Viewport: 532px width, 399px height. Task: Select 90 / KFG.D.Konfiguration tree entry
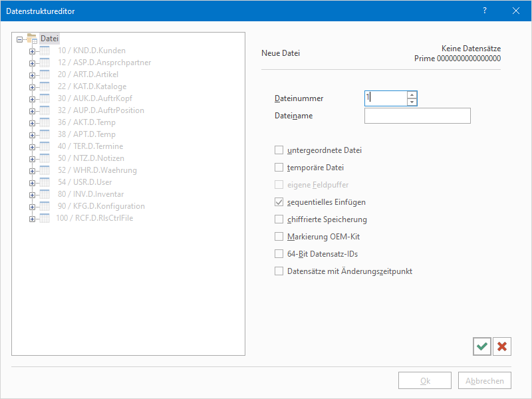100,206
